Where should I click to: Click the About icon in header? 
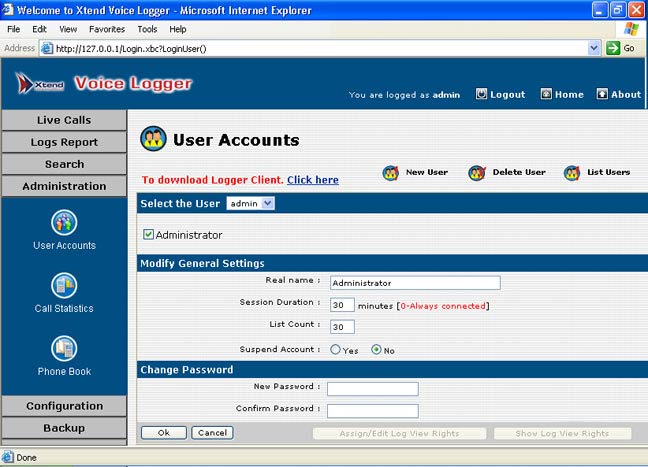pyautogui.click(x=602, y=94)
